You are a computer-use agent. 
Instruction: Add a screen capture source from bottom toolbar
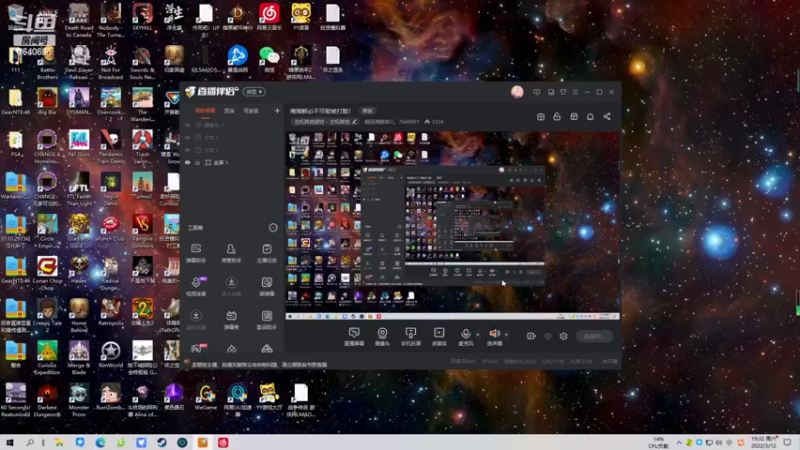(x=354, y=337)
